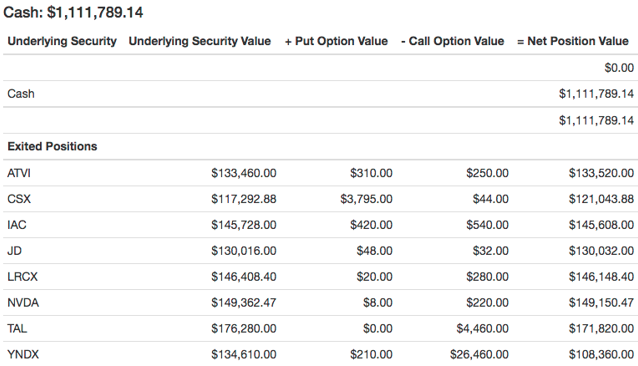The width and height of the screenshot is (638, 366).
Task: Select JD net position $130,032.00
Action: coord(601,251)
